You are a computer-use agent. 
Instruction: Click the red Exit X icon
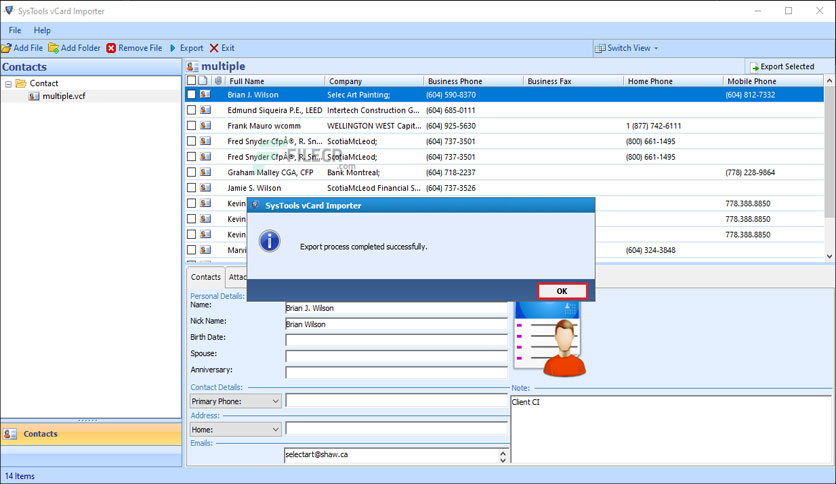(x=214, y=48)
